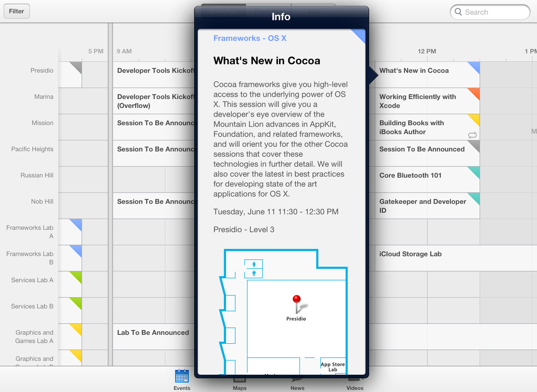Click session time Tuesday, June 11 text

click(276, 212)
